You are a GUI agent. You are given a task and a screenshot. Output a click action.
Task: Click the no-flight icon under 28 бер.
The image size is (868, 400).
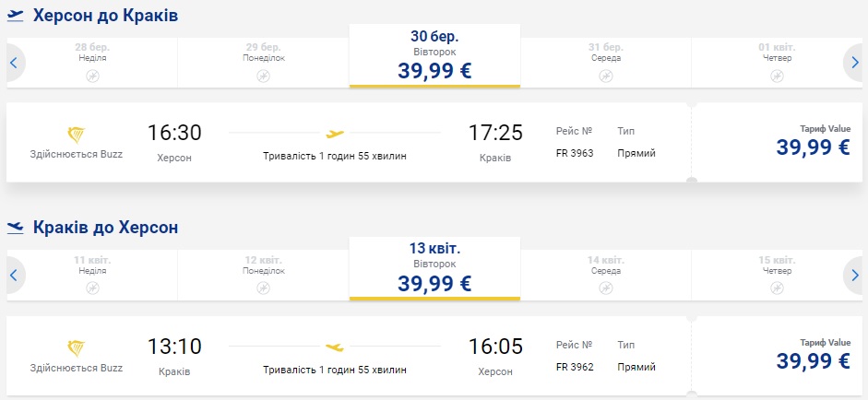[92, 76]
